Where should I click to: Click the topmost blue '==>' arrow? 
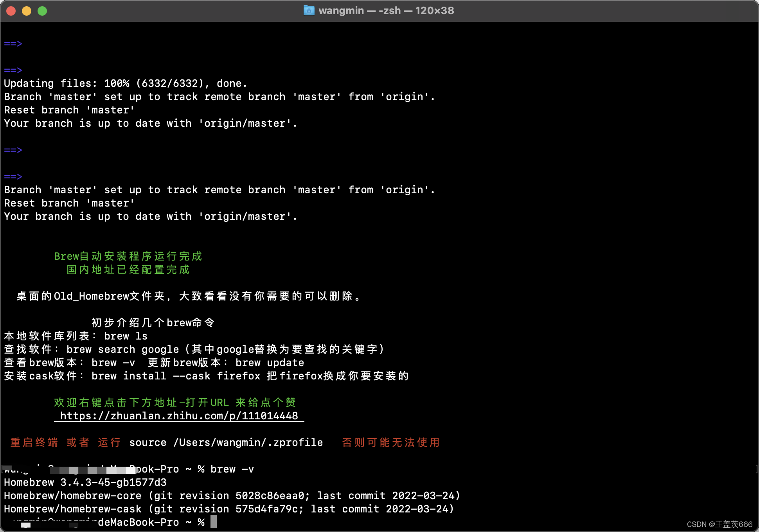tap(13, 43)
